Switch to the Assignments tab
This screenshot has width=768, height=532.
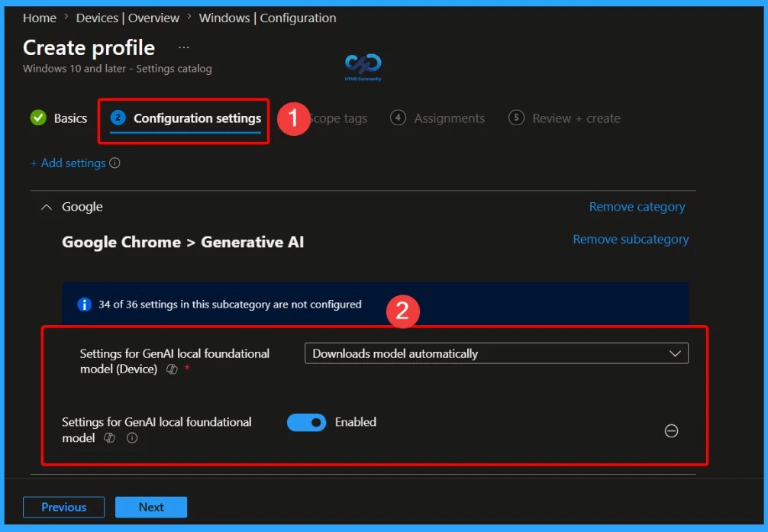coord(437,118)
